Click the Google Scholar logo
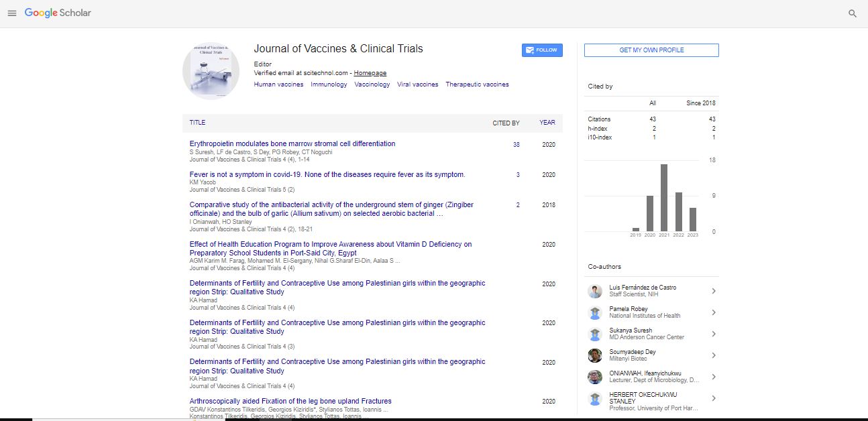This screenshot has height=421, width=868. [58, 13]
